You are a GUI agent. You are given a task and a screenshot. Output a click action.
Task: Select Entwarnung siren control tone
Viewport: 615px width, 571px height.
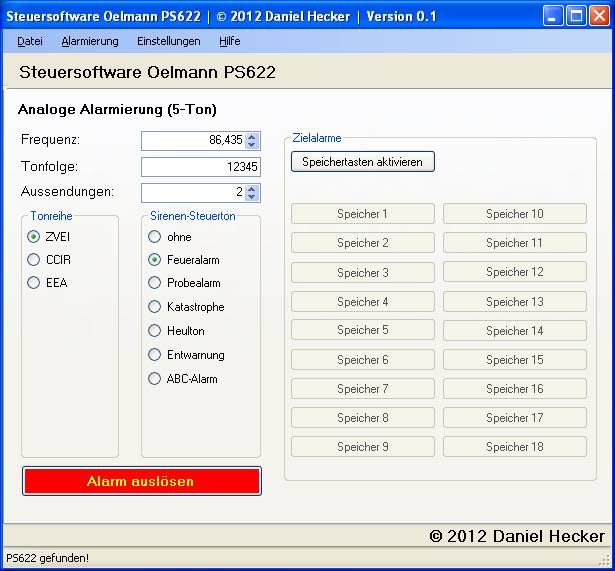click(155, 355)
